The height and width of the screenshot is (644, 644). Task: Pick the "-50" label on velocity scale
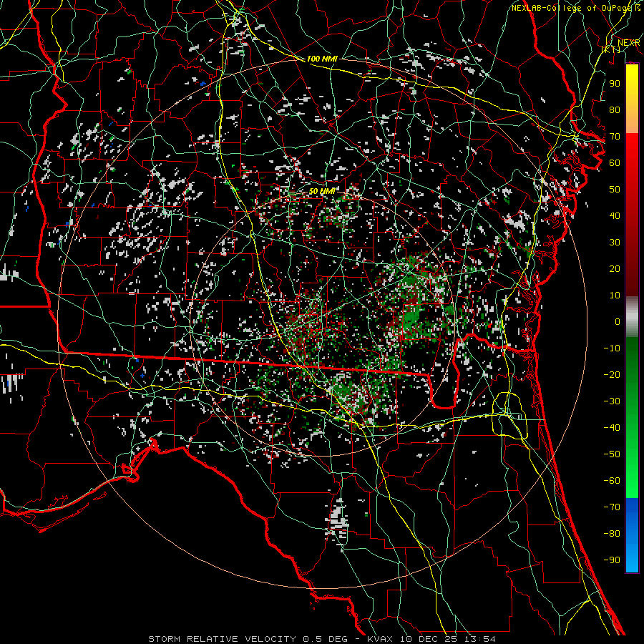click(x=612, y=454)
